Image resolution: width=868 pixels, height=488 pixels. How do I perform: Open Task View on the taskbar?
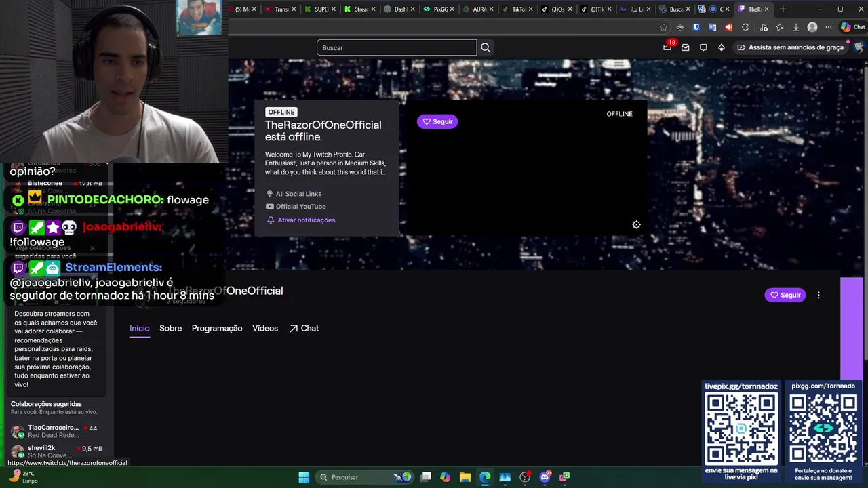(425, 477)
